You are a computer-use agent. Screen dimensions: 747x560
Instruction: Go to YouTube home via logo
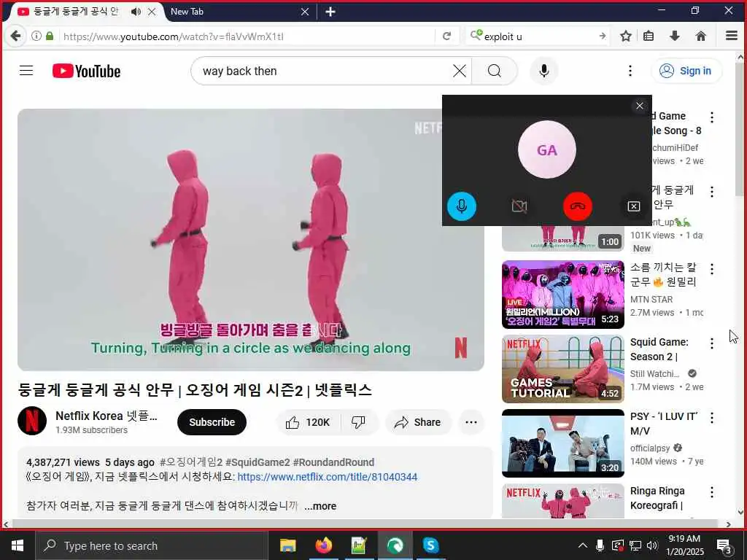point(86,71)
